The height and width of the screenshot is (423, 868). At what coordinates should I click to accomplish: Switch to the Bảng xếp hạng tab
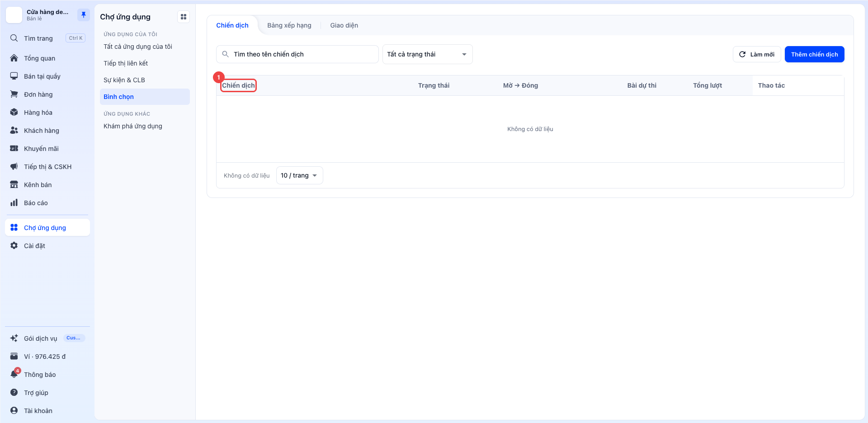(289, 25)
